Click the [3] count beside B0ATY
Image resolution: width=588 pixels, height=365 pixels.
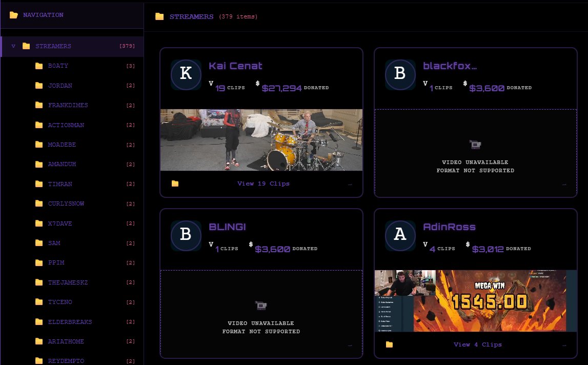click(131, 66)
